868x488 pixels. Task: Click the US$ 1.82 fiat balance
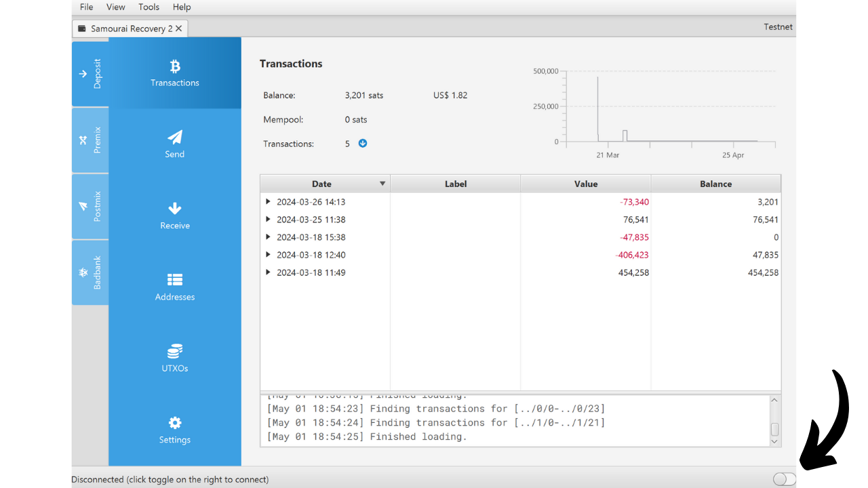tap(450, 96)
